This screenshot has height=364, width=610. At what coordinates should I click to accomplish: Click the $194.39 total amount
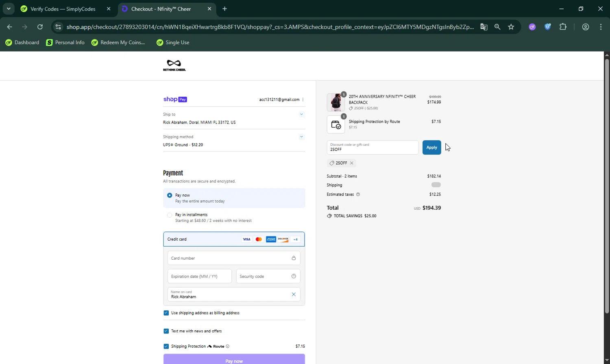[x=431, y=208]
